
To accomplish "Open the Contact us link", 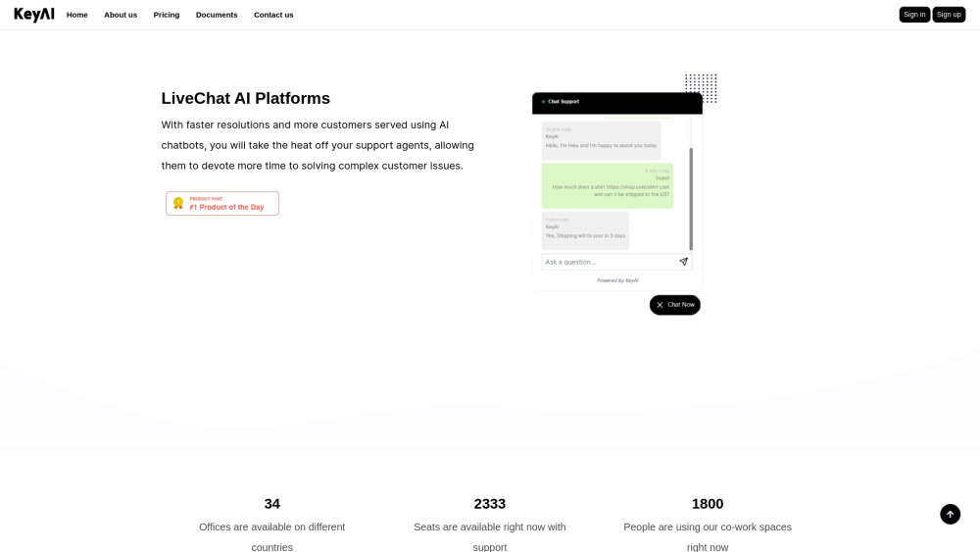I will (x=273, y=15).
